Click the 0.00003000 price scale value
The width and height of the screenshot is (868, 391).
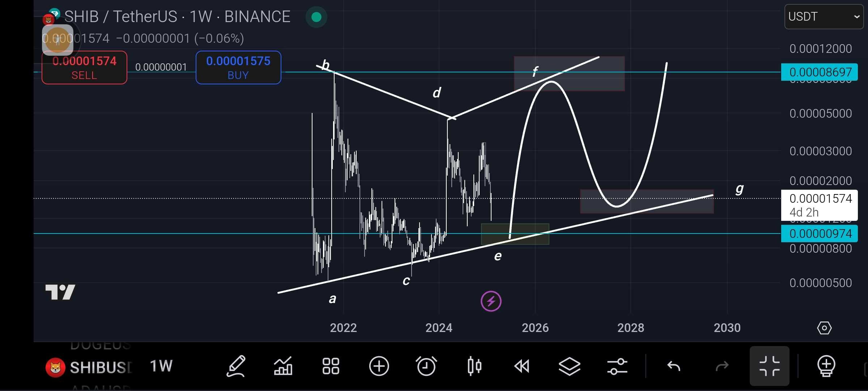821,151
